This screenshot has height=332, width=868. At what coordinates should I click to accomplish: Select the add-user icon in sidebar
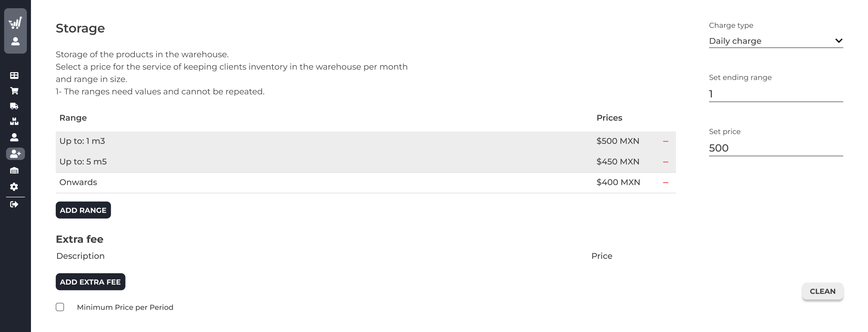pos(15,154)
